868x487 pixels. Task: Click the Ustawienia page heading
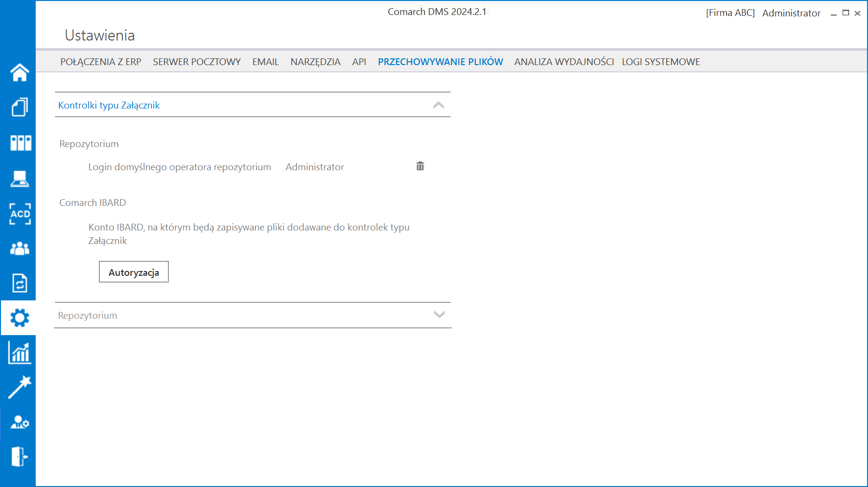point(100,35)
